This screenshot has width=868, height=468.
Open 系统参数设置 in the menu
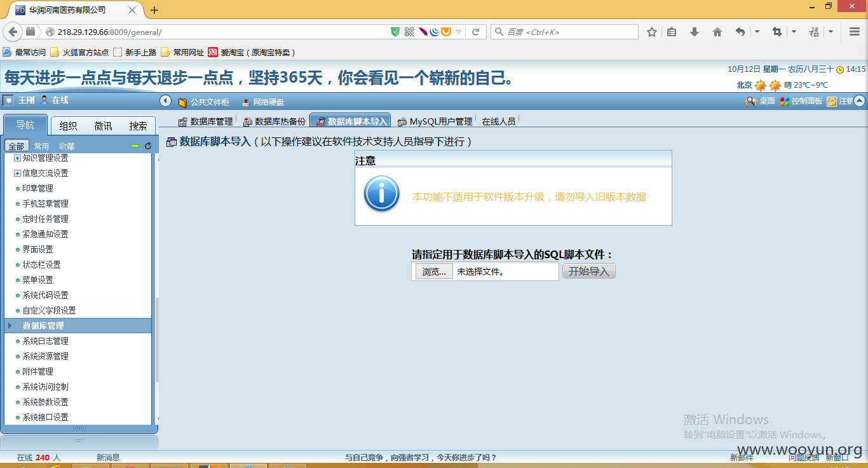click(45, 402)
